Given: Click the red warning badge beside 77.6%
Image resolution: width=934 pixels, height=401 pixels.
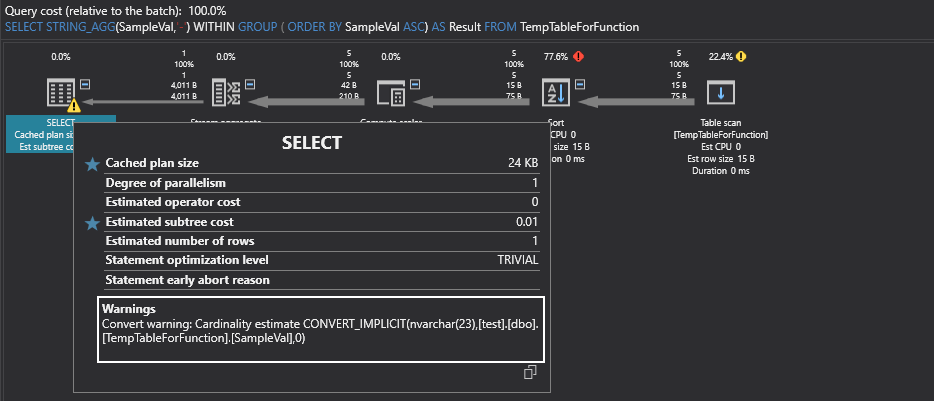Looking at the screenshot, I should click(x=579, y=57).
